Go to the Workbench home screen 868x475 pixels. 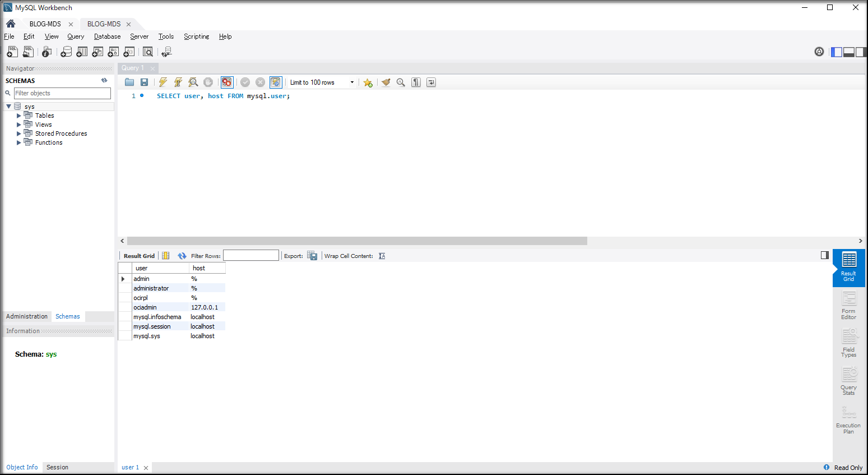tap(11, 24)
